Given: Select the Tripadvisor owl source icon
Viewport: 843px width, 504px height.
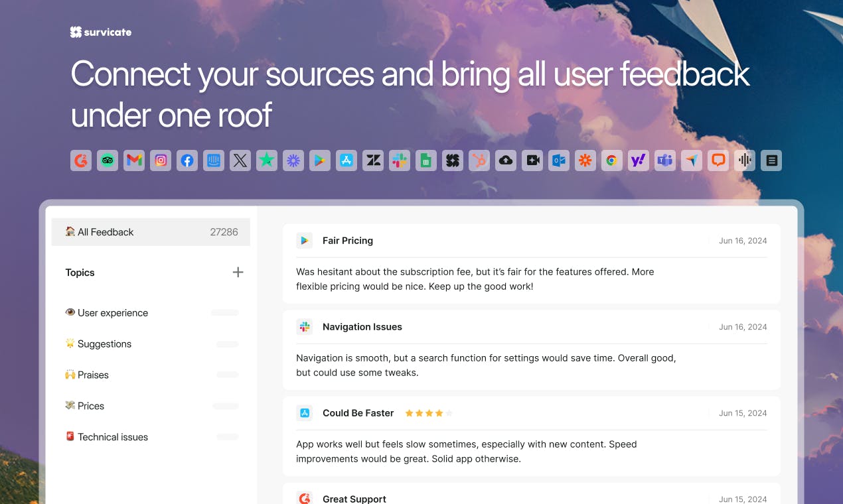Looking at the screenshot, I should click(108, 160).
